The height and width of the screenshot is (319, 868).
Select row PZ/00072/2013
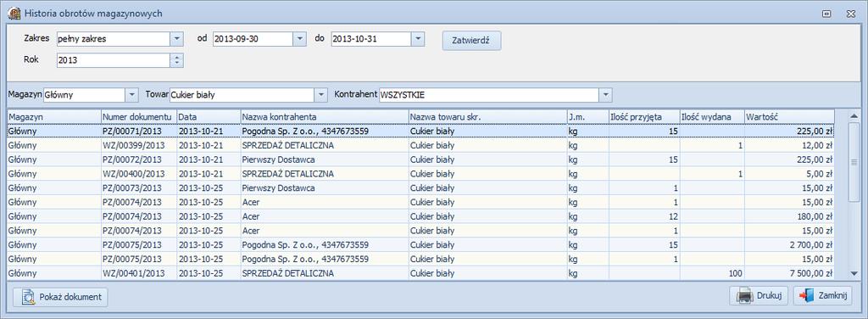(x=420, y=159)
